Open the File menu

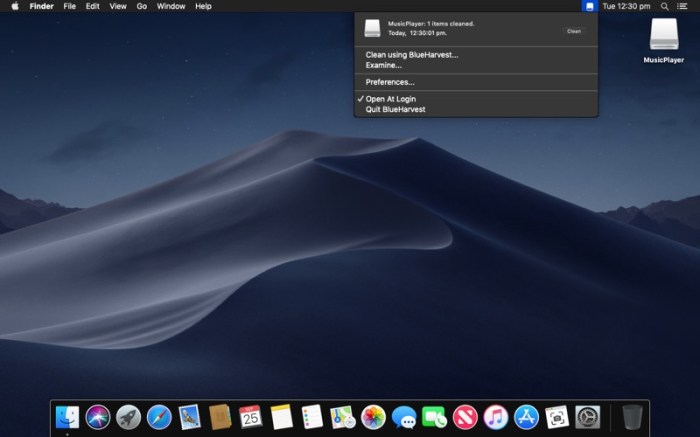pos(70,6)
